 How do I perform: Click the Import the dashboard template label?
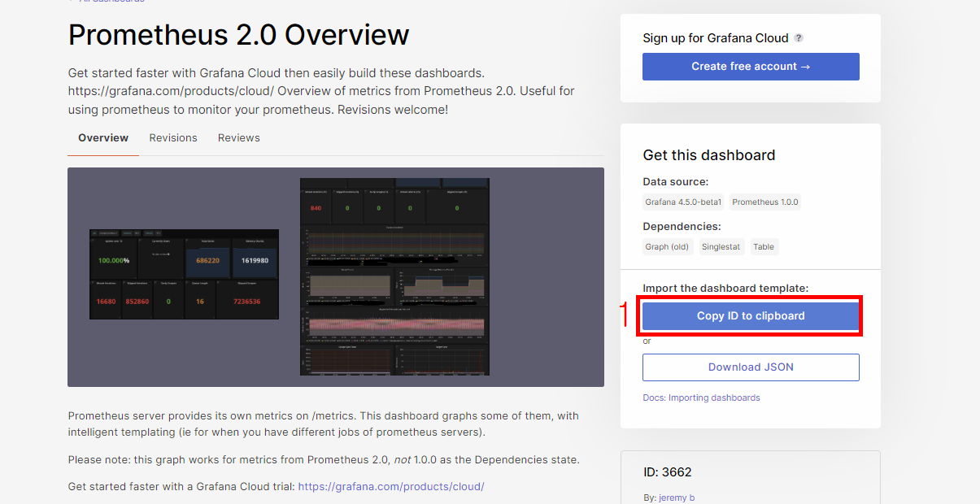(x=725, y=289)
